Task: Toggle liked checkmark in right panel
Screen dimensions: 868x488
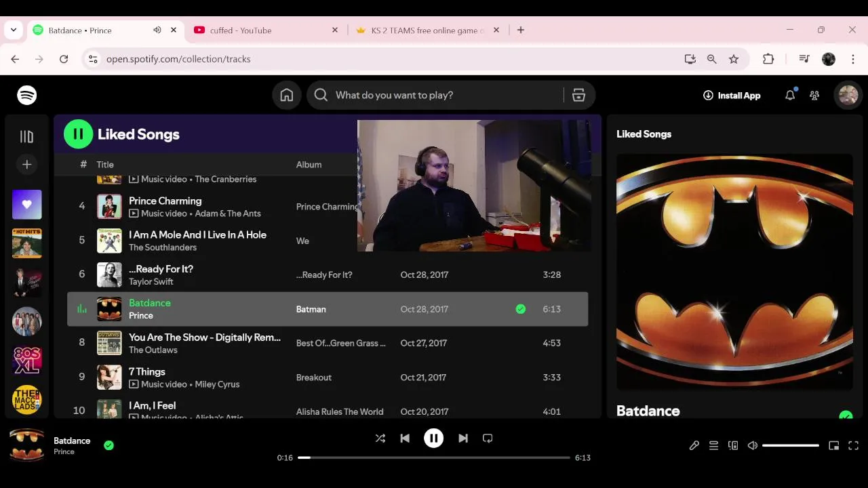Action: tap(846, 414)
